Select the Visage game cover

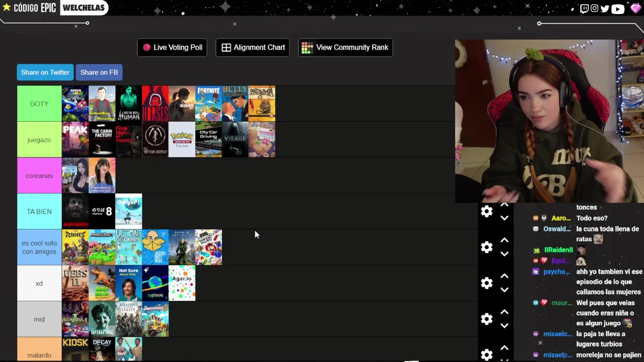tap(235, 140)
